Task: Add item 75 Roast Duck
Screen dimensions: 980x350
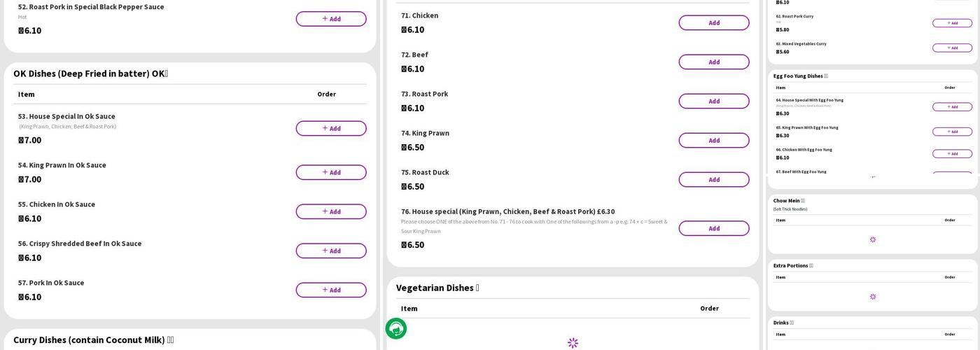Action: point(713,179)
